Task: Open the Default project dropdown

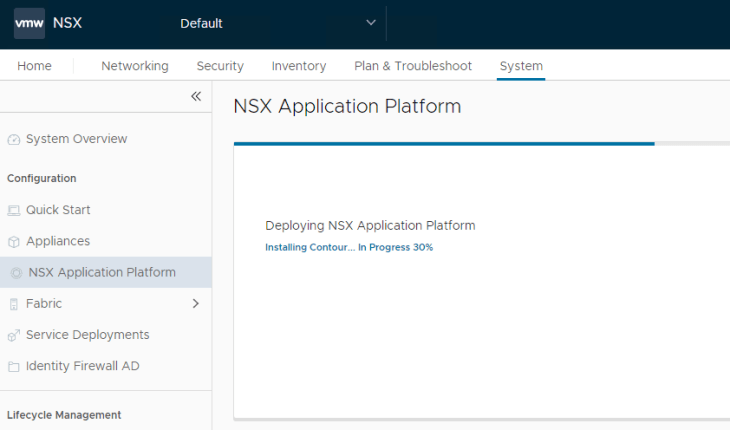Action: tap(277, 23)
